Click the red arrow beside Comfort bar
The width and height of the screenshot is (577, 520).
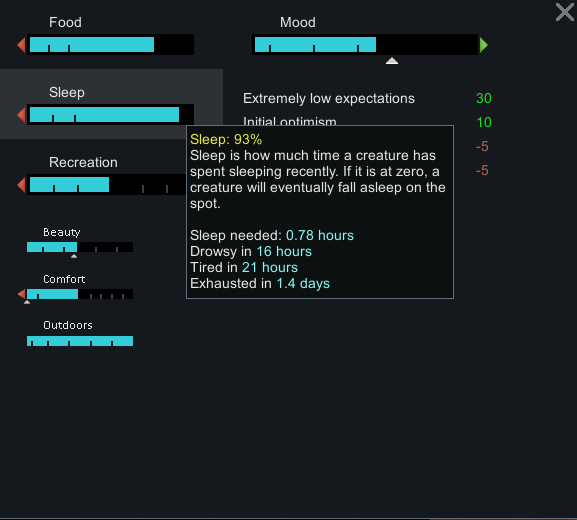coord(22,294)
